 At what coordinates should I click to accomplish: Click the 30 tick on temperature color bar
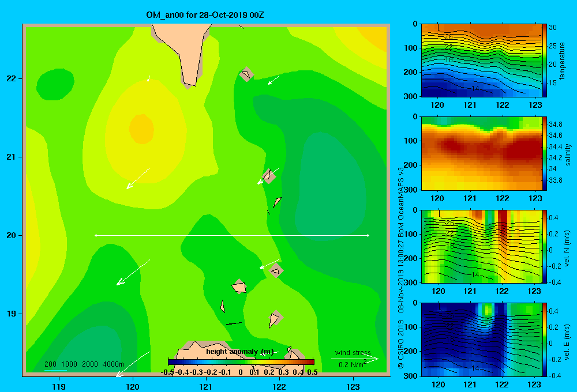(x=553, y=28)
